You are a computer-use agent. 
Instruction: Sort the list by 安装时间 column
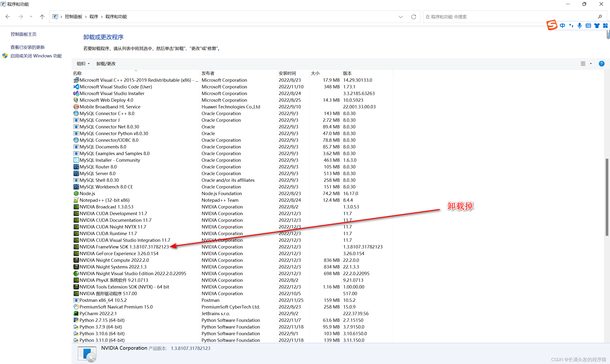287,73
